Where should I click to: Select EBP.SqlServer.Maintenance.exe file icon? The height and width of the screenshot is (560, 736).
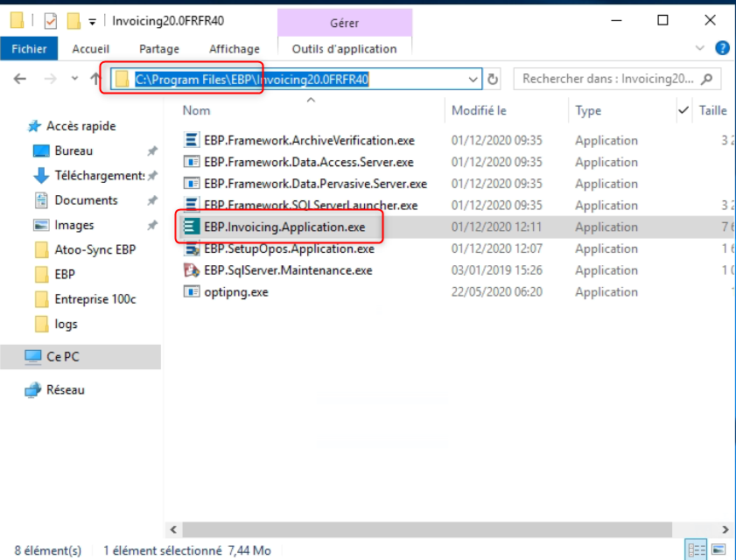pyautogui.click(x=191, y=270)
